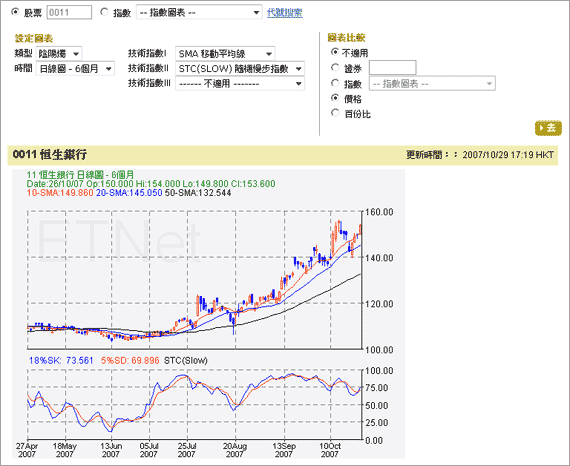
Task: Click the 120.00 price axis label
Action: click(379, 304)
